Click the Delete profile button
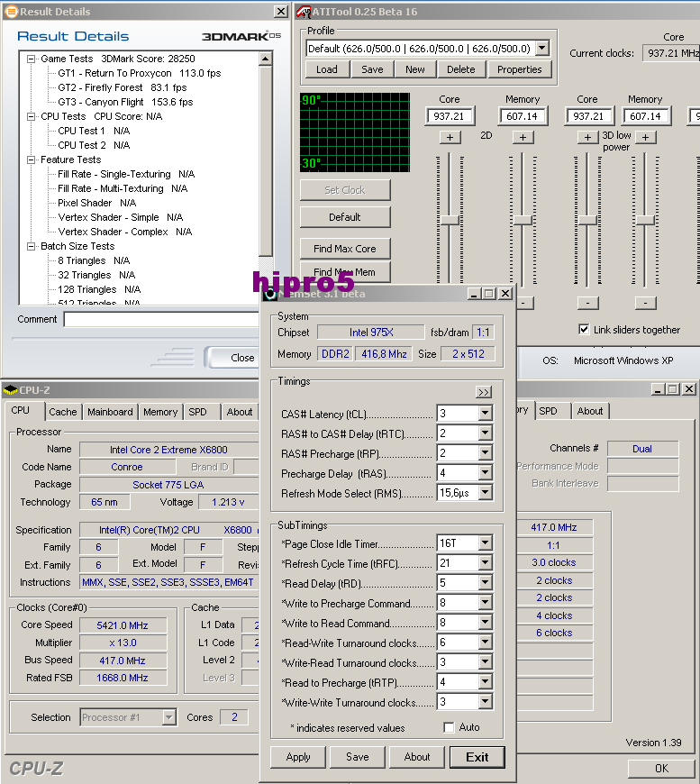The height and width of the screenshot is (784, 700). coord(461,69)
